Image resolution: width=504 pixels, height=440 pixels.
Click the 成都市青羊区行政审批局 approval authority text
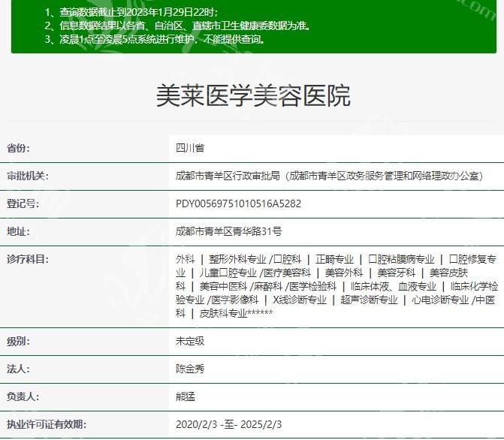pyautogui.click(x=228, y=176)
